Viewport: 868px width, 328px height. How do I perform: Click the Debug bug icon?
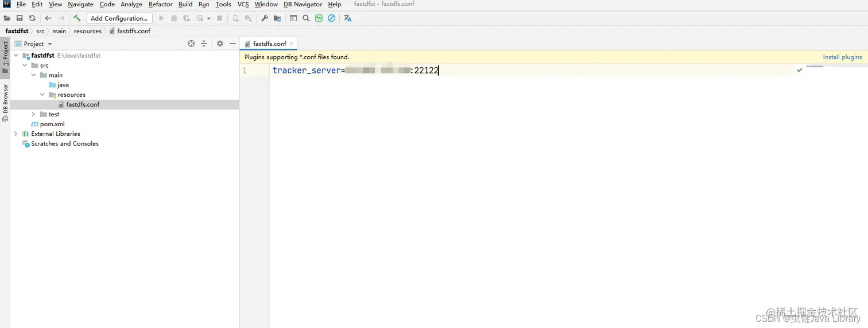[x=174, y=18]
